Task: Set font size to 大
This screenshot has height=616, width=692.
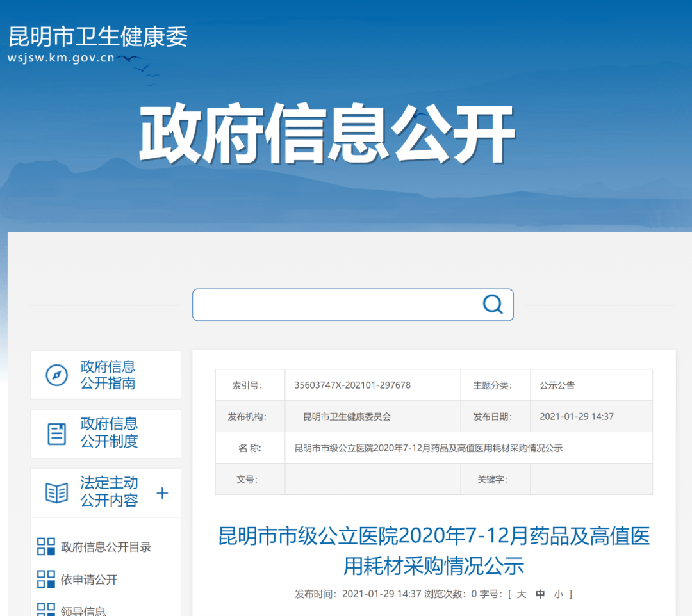Action: click(522, 594)
